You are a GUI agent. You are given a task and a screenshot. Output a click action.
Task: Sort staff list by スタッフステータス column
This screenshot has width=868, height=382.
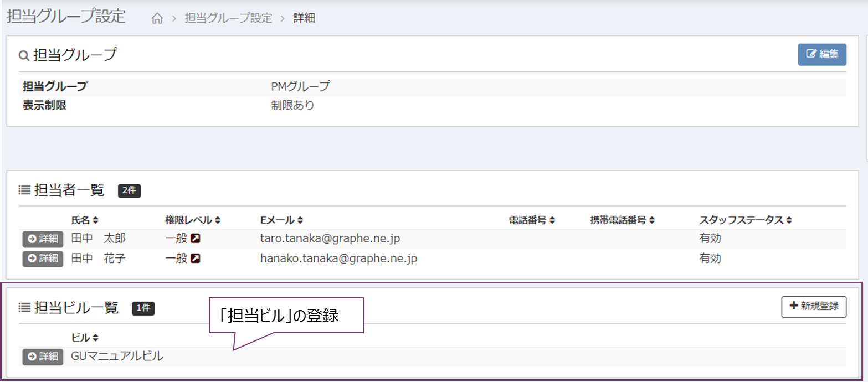click(746, 220)
